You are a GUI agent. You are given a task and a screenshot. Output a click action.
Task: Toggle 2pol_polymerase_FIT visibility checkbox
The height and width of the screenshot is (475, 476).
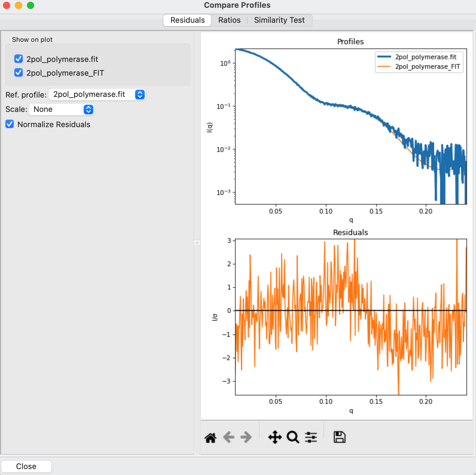pos(19,73)
